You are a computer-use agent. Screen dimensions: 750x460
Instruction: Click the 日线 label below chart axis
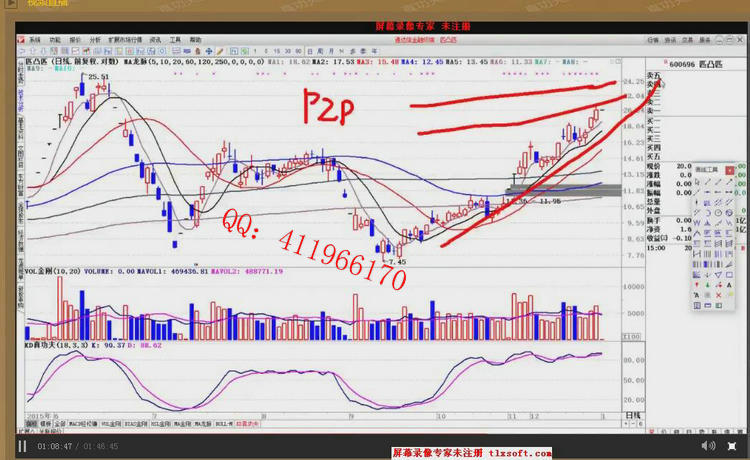click(x=632, y=415)
